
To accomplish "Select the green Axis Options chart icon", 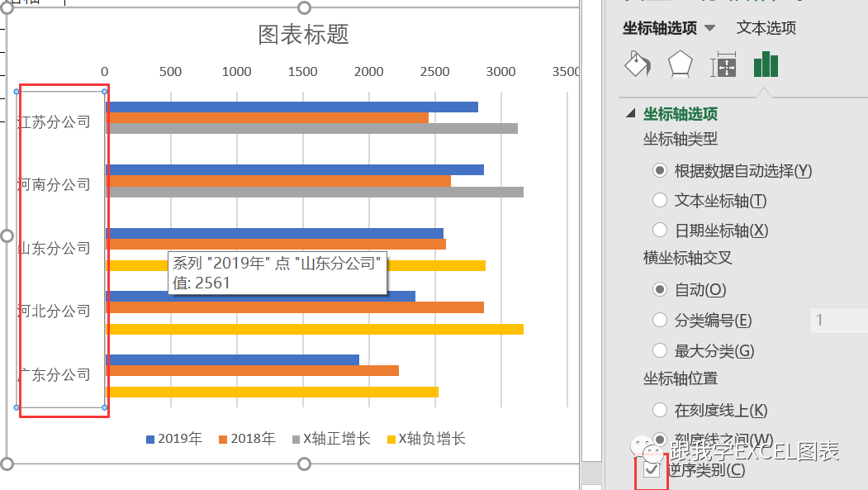I will tap(765, 64).
